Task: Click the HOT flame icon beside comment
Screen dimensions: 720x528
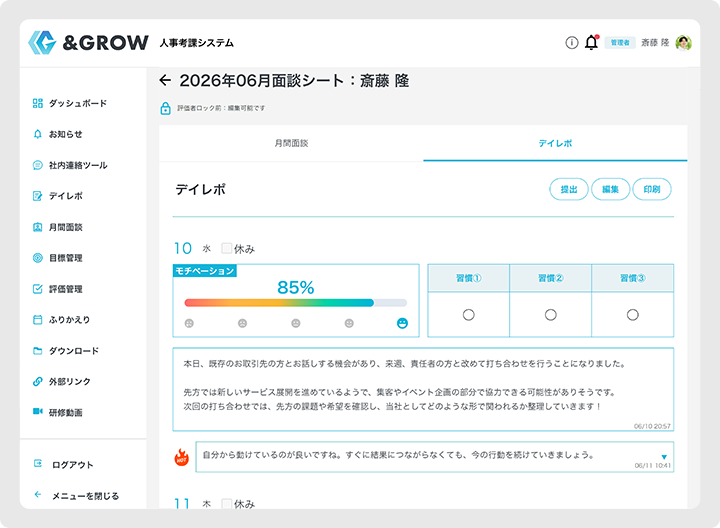Action: click(x=182, y=457)
